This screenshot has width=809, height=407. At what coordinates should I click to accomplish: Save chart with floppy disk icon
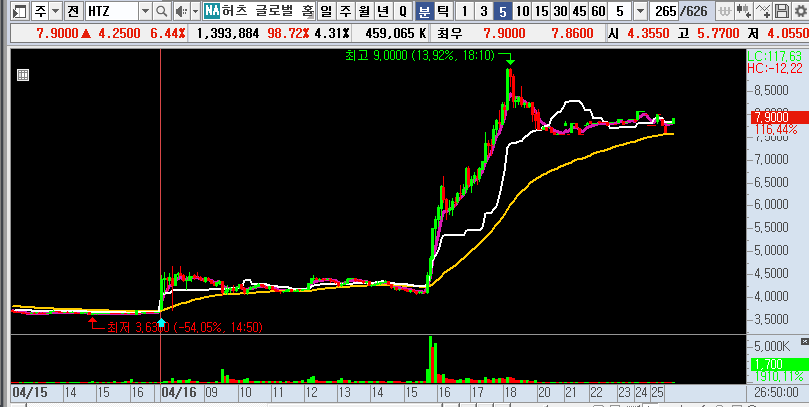[782, 11]
